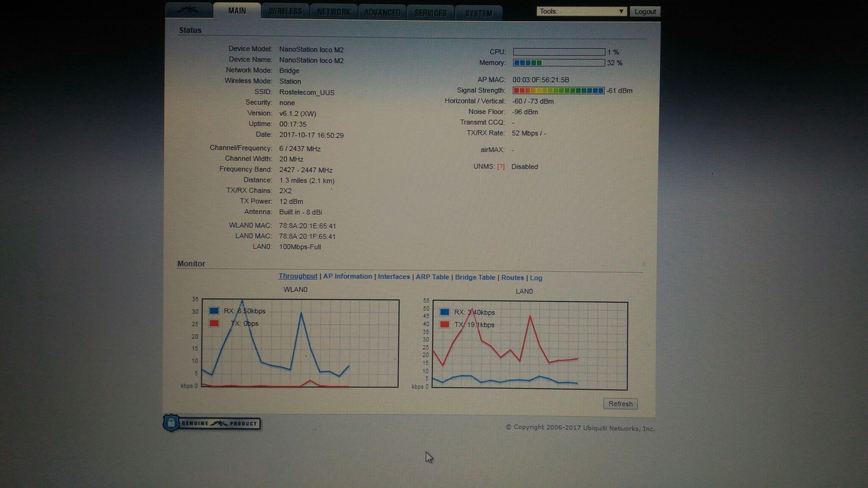Select the Throughput monitor link
Screen dimensions: 868x488
[298, 277]
